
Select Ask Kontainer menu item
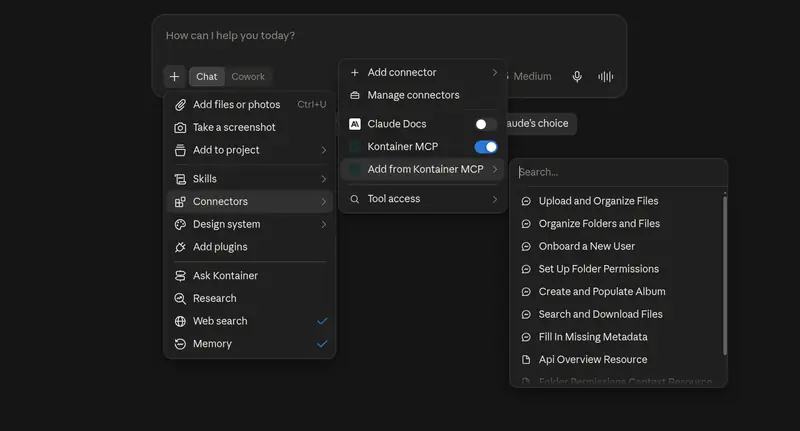pos(249,276)
